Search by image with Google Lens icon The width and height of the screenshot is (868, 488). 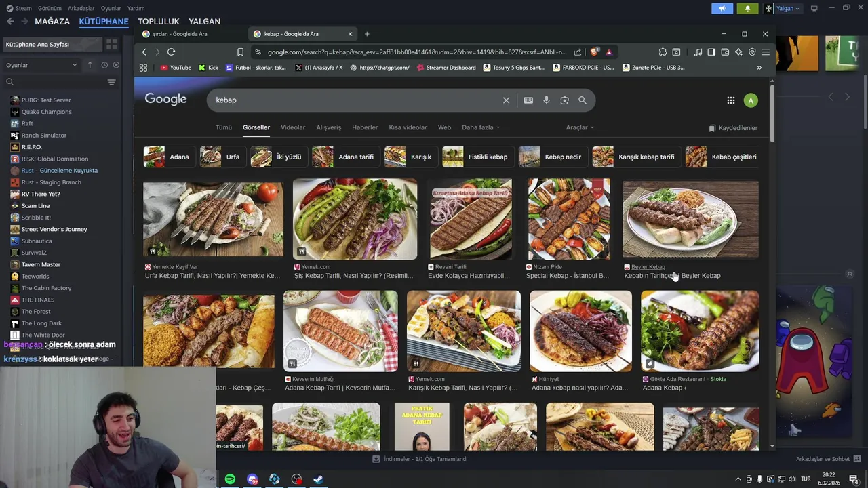pos(564,100)
